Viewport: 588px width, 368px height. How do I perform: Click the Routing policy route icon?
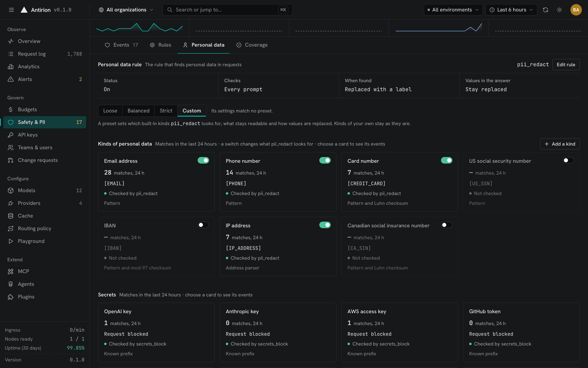pos(11,228)
